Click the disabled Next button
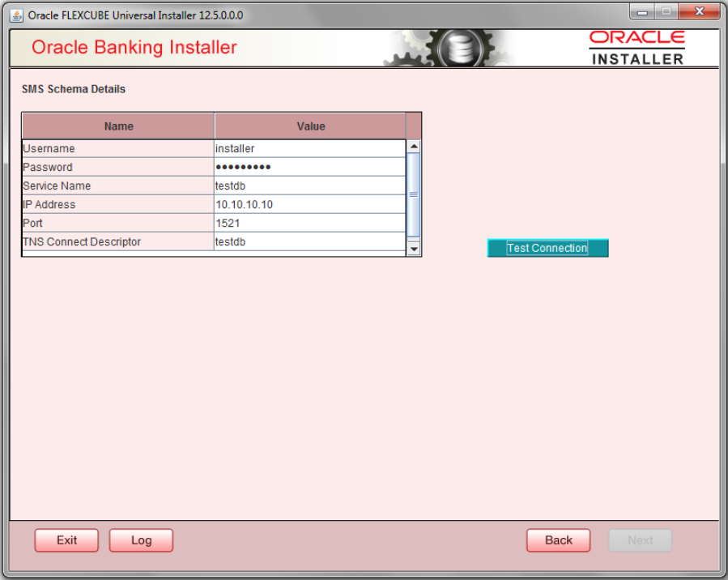 coord(640,540)
